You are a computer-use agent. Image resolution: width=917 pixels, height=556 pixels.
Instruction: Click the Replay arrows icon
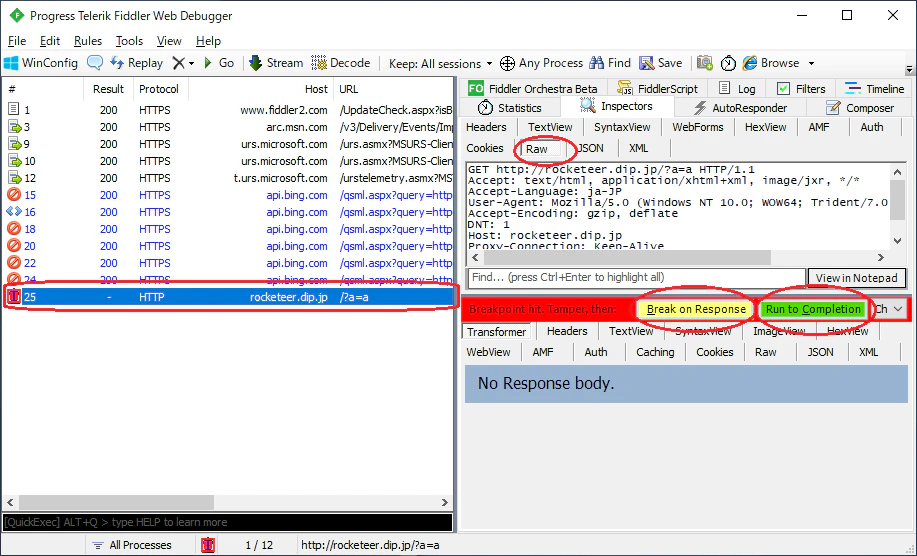(117, 63)
